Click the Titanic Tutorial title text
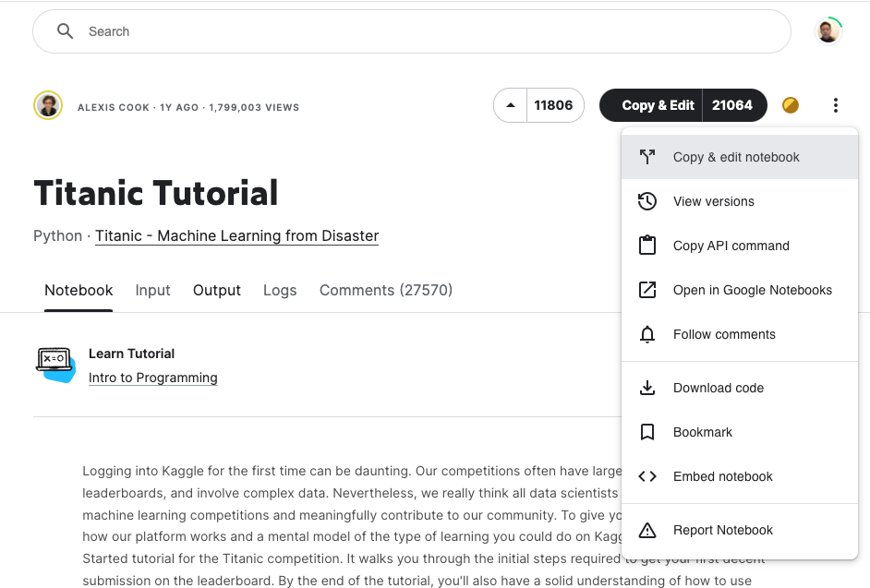This screenshot has height=588, width=870. (x=156, y=193)
